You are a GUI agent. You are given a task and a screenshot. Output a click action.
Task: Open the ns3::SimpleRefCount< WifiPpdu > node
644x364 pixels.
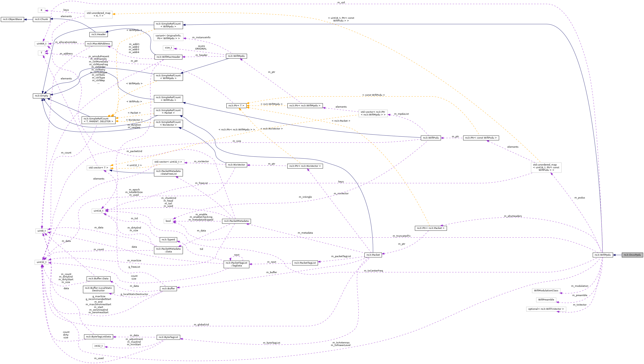click(168, 25)
